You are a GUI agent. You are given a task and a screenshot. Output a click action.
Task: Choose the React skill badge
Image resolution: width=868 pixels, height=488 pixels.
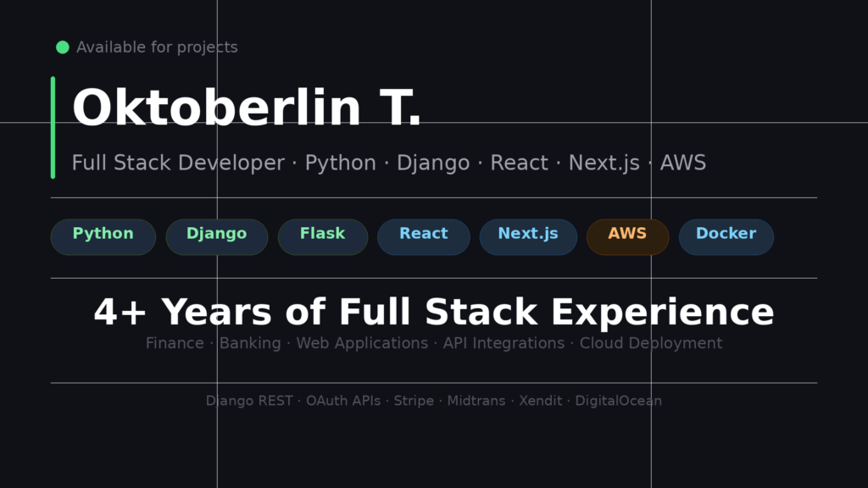pyautogui.click(x=424, y=237)
